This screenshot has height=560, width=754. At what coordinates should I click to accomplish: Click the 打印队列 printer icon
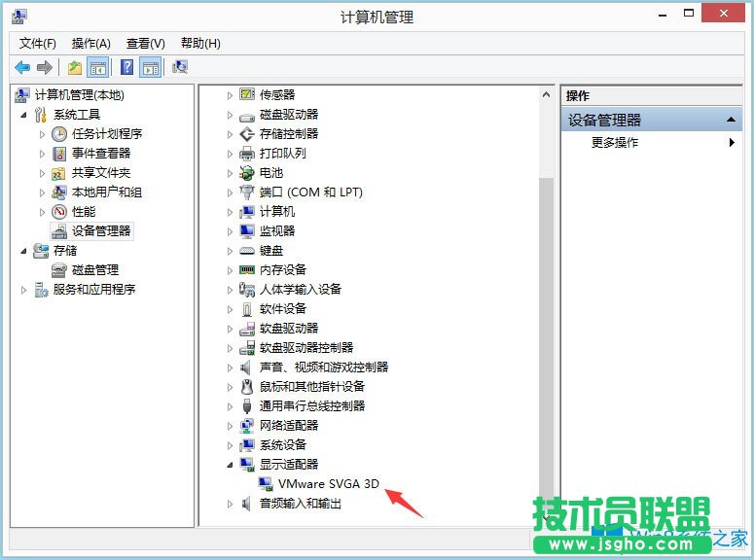247,154
